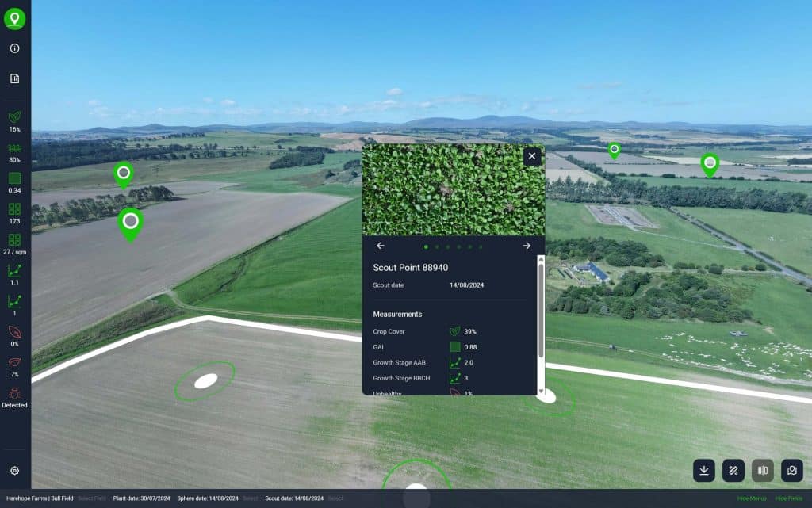This screenshot has width=812, height=508.
Task: Select the 27/sqm density sidebar icon
Action: click(x=13, y=239)
